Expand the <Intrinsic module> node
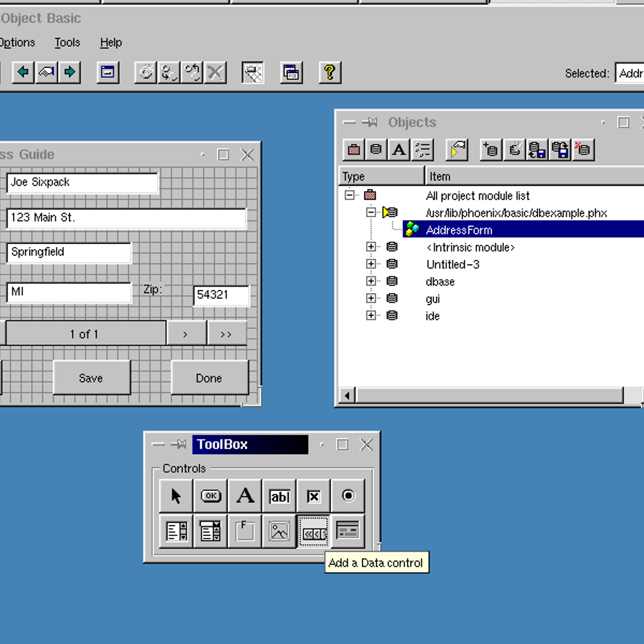Image resolution: width=644 pixels, height=644 pixels. [371, 246]
